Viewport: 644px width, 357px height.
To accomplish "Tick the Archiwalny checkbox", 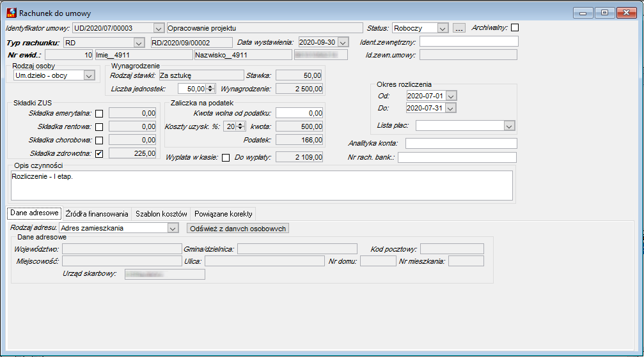I will click(x=515, y=27).
